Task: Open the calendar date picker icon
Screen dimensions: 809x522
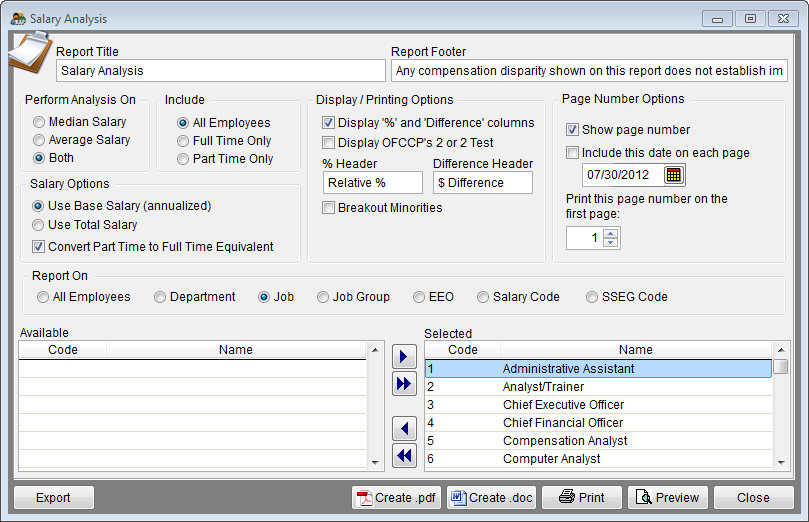Action: 673,175
